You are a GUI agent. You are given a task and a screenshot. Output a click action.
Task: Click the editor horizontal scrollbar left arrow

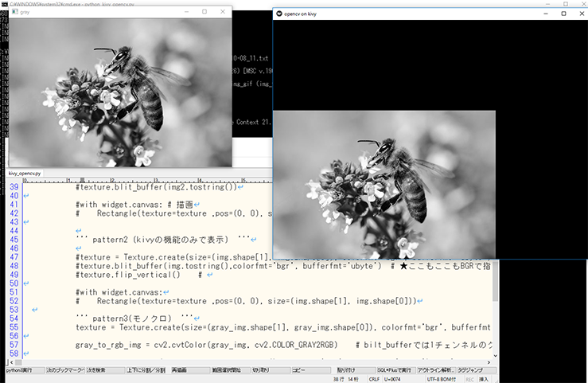pyautogui.click(x=11, y=362)
